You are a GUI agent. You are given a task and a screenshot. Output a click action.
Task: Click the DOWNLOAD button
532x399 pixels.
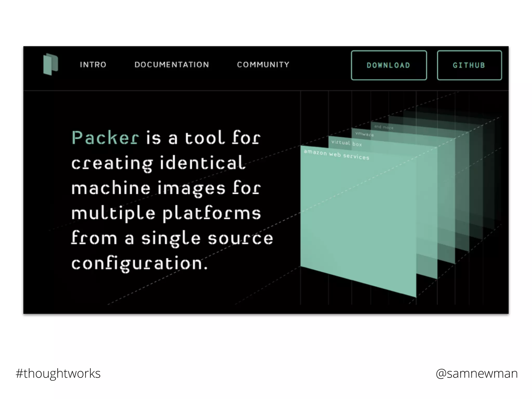tap(389, 65)
